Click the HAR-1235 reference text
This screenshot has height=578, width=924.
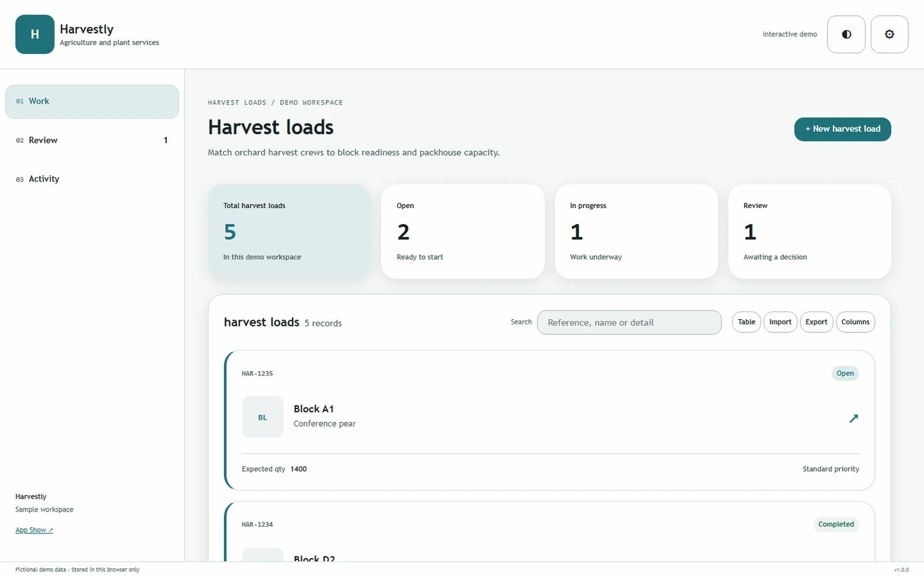click(257, 374)
